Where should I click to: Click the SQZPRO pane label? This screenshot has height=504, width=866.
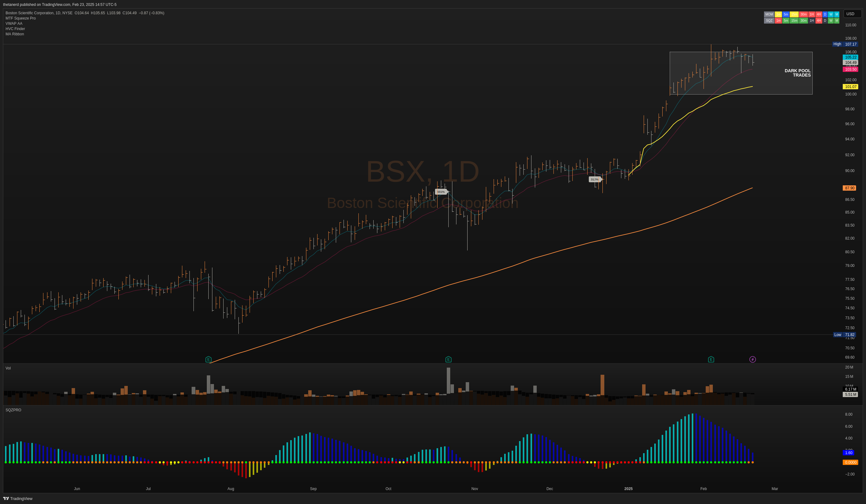(x=13, y=410)
